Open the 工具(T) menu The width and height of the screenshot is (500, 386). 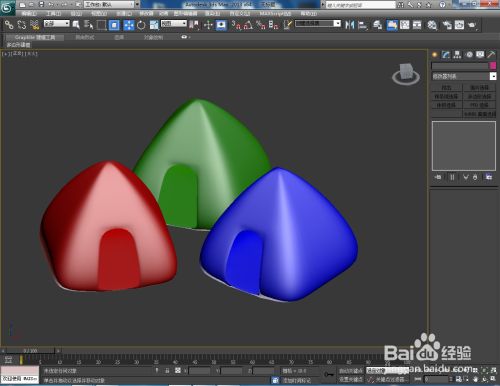[53, 14]
